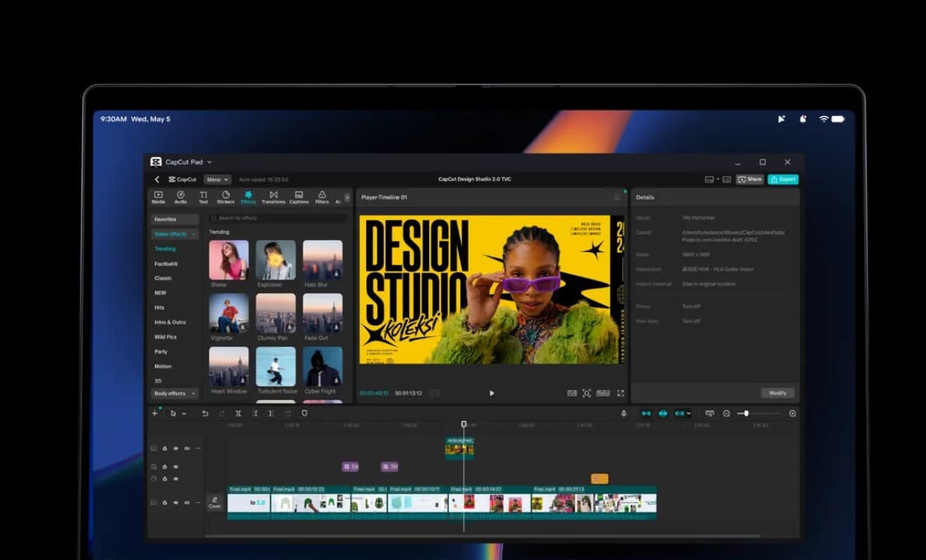Toggle auto snapping on the timeline
Image resolution: width=926 pixels, height=560 pixels.
(662, 413)
